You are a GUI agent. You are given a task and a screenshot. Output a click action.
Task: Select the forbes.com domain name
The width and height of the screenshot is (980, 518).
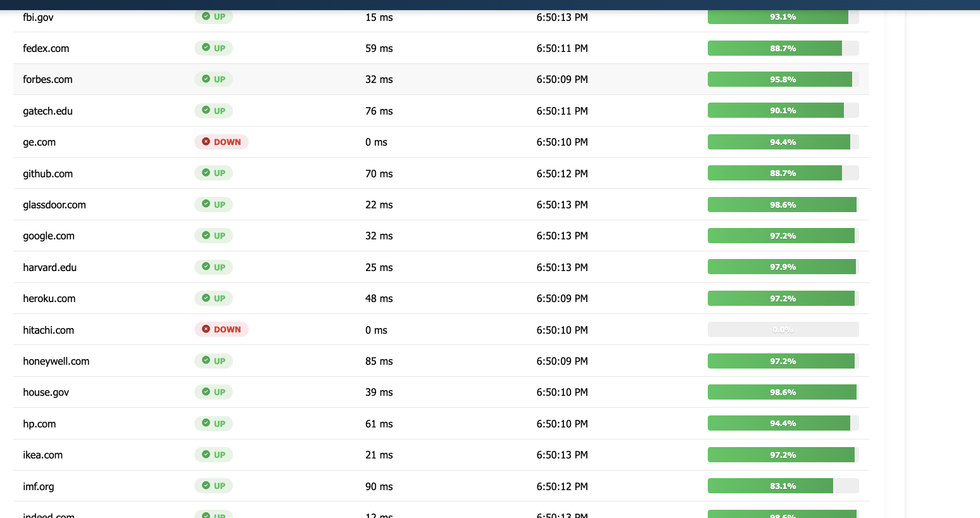point(47,79)
